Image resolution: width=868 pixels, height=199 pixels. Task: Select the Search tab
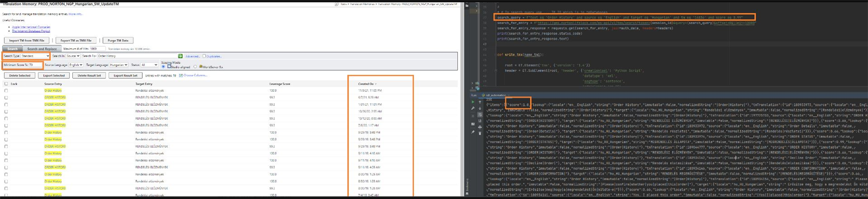tap(13, 49)
